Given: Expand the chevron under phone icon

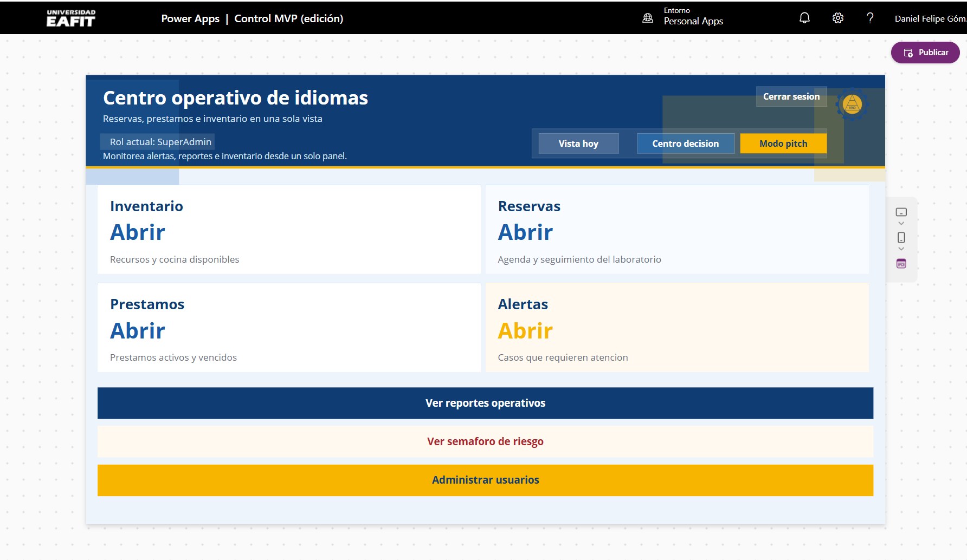Looking at the screenshot, I should tap(901, 249).
